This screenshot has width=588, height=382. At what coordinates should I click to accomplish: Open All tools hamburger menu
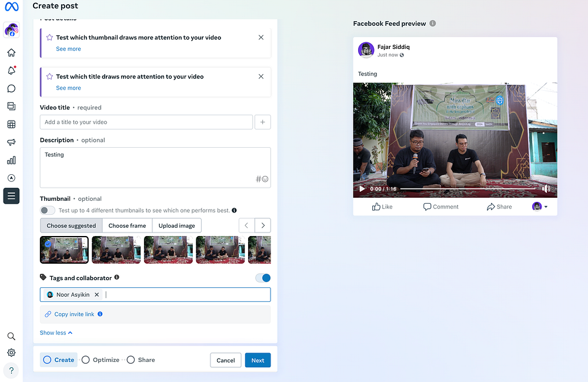coord(11,196)
